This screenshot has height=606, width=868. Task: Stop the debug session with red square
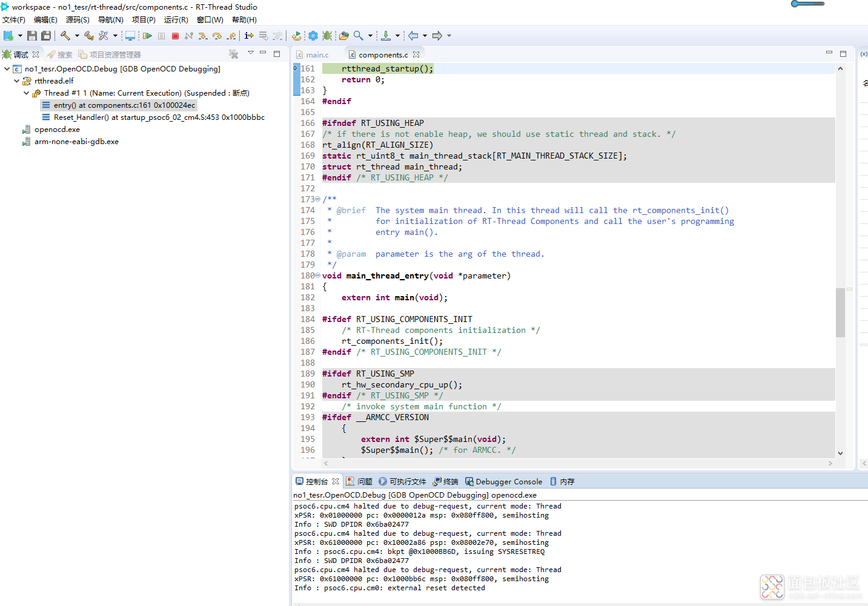point(175,36)
